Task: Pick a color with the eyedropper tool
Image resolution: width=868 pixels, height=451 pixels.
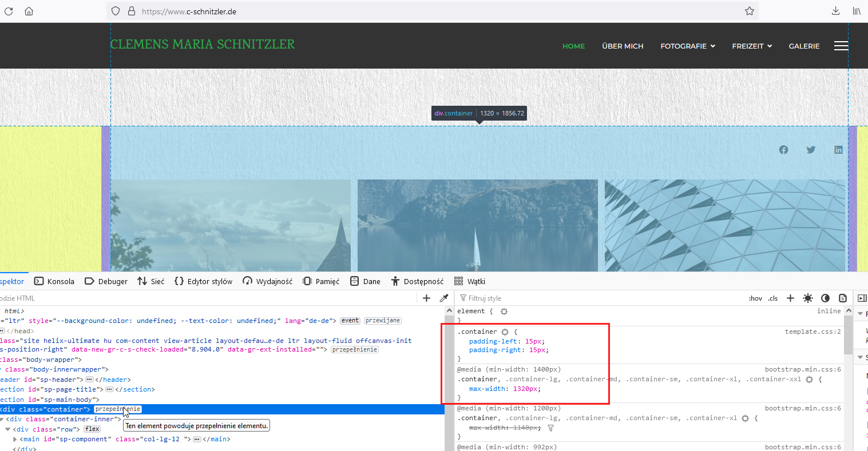Action: pyautogui.click(x=443, y=298)
